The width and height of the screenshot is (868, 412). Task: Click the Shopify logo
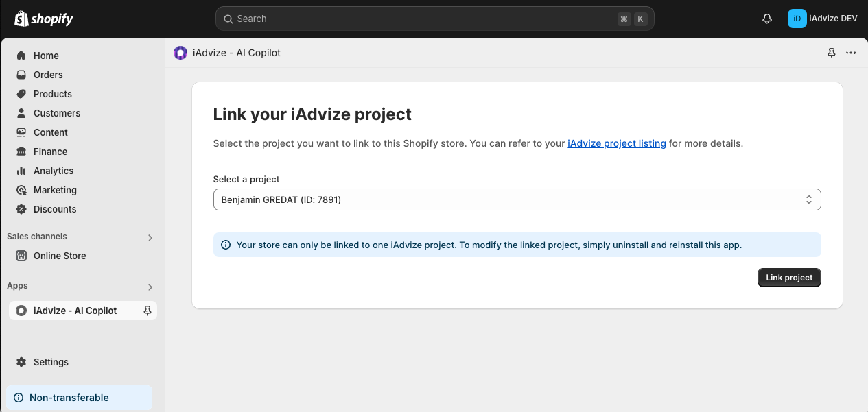(x=44, y=19)
